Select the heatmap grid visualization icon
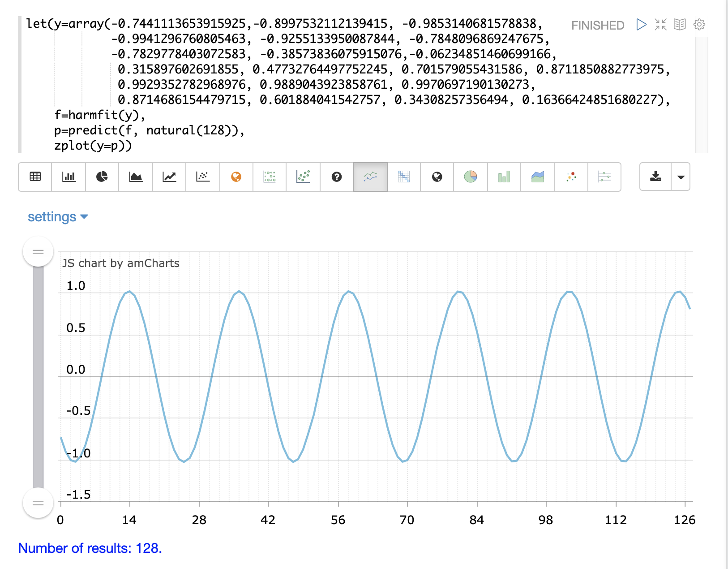Viewport: 728px width, 569px height. pos(404,177)
